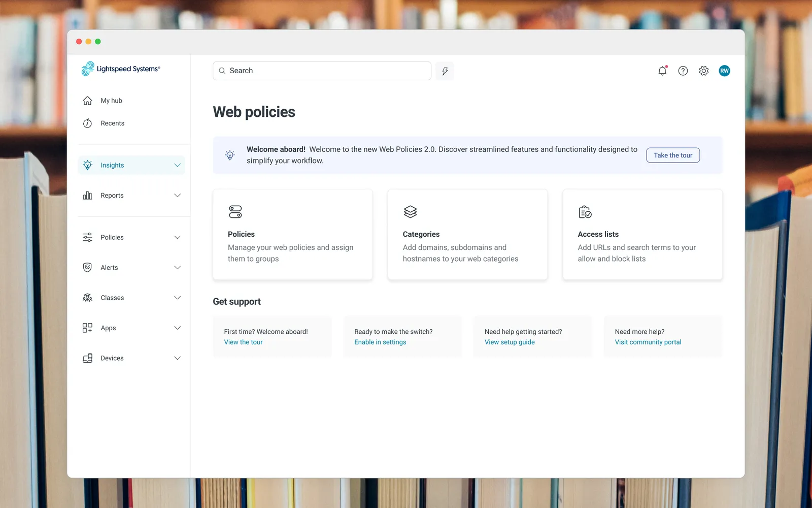Image resolution: width=812 pixels, height=508 pixels.
Task: Click the Policies sliders icon in sidebar
Action: click(87, 237)
